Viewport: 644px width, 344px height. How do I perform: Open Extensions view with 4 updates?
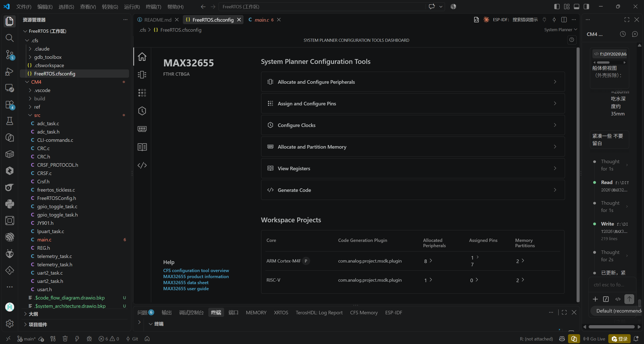coord(10,105)
